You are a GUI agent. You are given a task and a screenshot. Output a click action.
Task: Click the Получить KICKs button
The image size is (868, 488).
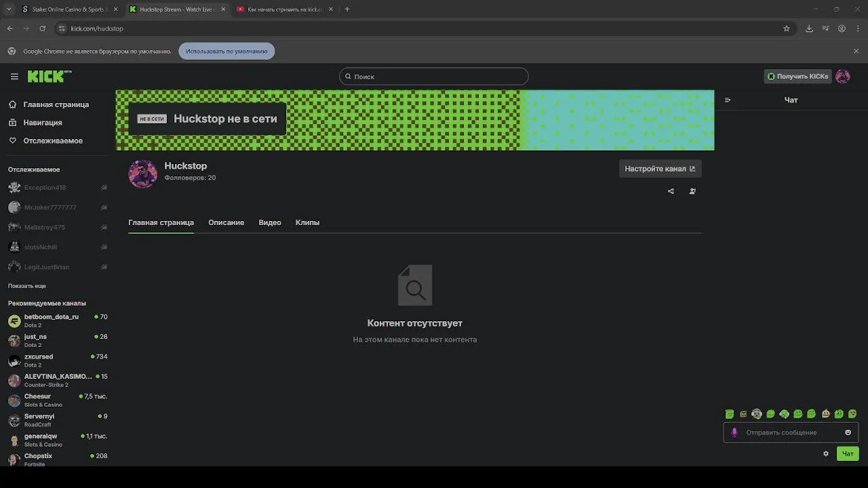pos(797,77)
